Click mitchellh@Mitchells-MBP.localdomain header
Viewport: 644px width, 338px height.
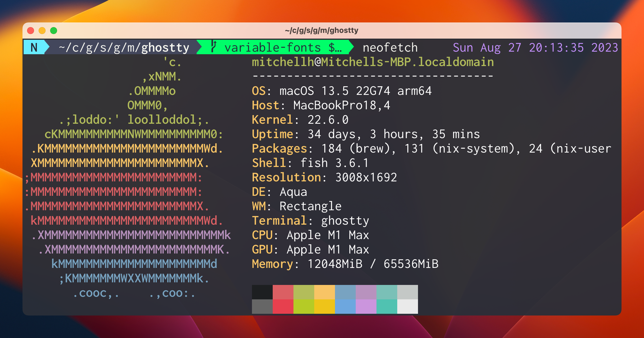(373, 62)
